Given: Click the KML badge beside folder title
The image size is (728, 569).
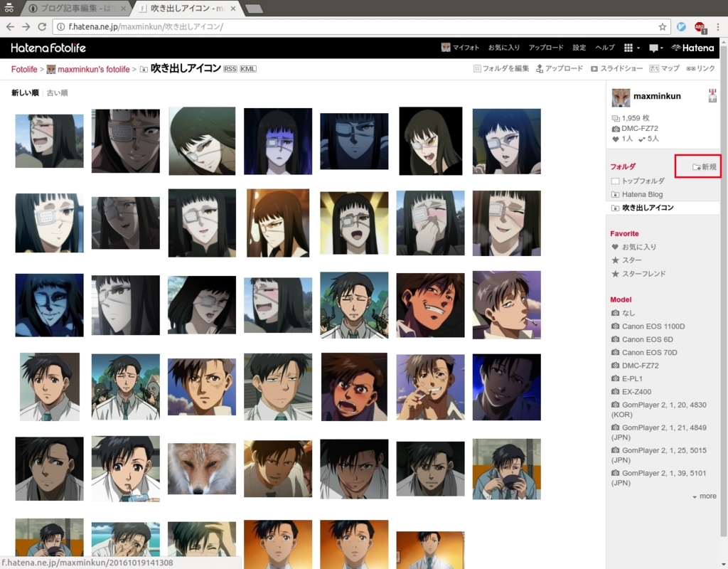Looking at the screenshot, I should coord(248,69).
